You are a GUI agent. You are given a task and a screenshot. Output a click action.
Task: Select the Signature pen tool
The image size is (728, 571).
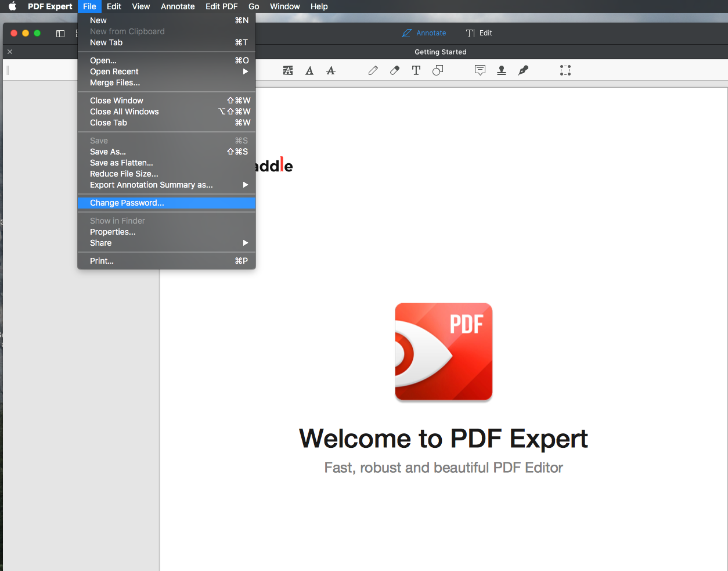pyautogui.click(x=523, y=70)
